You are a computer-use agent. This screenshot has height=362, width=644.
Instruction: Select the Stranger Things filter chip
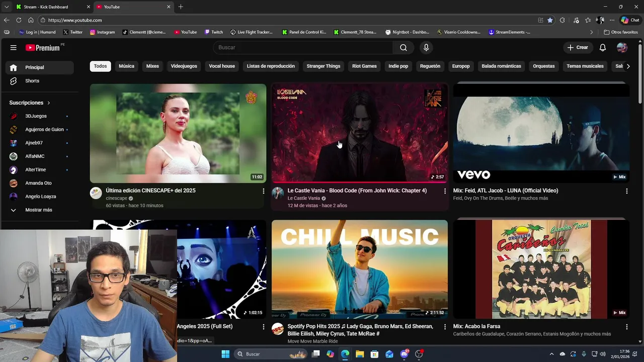pyautogui.click(x=324, y=66)
